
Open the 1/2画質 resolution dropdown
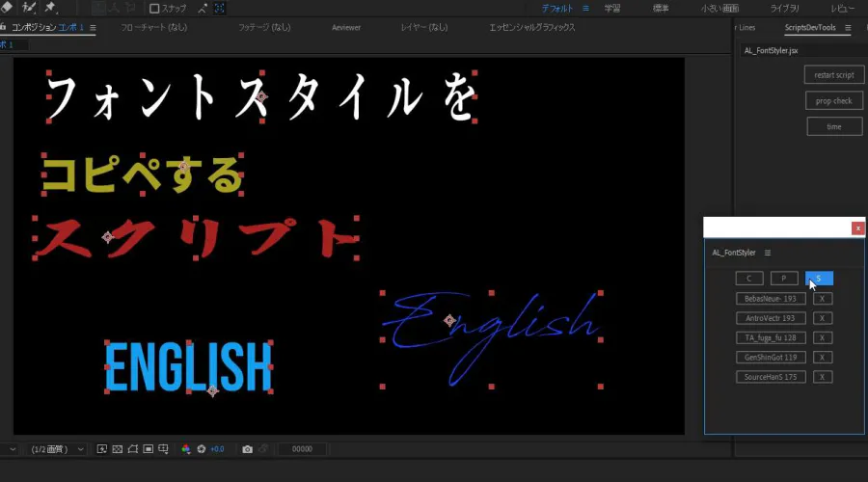pyautogui.click(x=57, y=449)
